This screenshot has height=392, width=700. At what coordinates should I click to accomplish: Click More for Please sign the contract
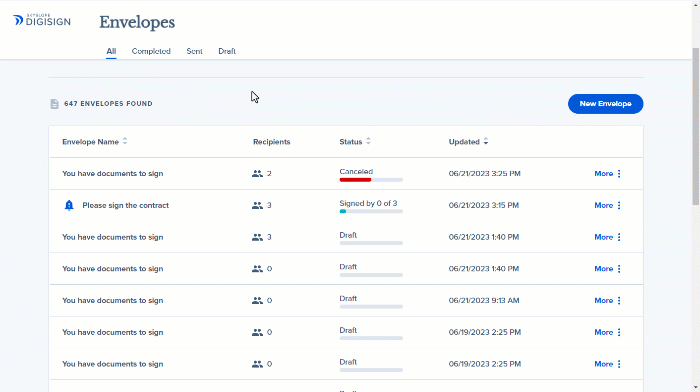coord(604,205)
